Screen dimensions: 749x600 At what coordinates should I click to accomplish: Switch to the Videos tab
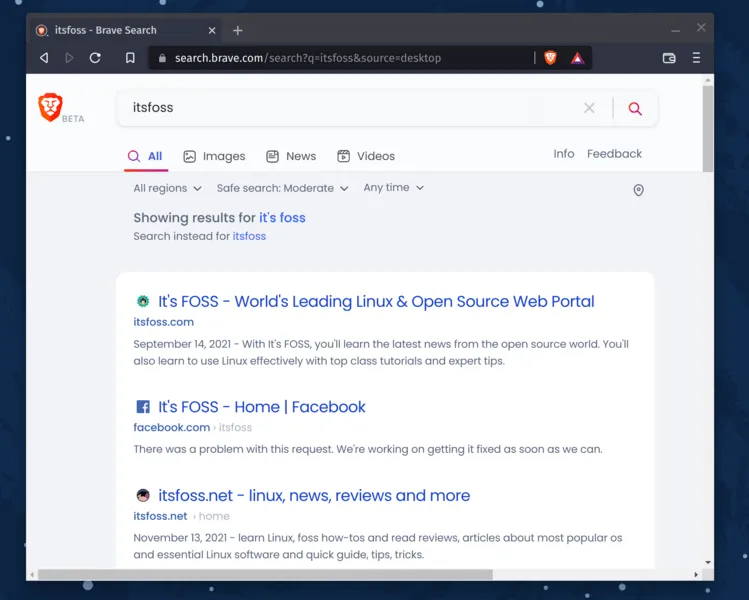coord(366,156)
